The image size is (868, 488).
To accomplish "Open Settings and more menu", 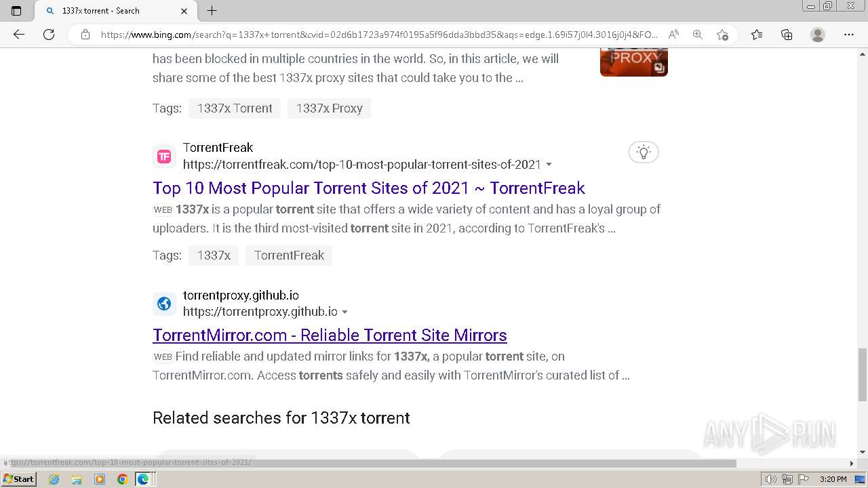I will [x=849, y=35].
